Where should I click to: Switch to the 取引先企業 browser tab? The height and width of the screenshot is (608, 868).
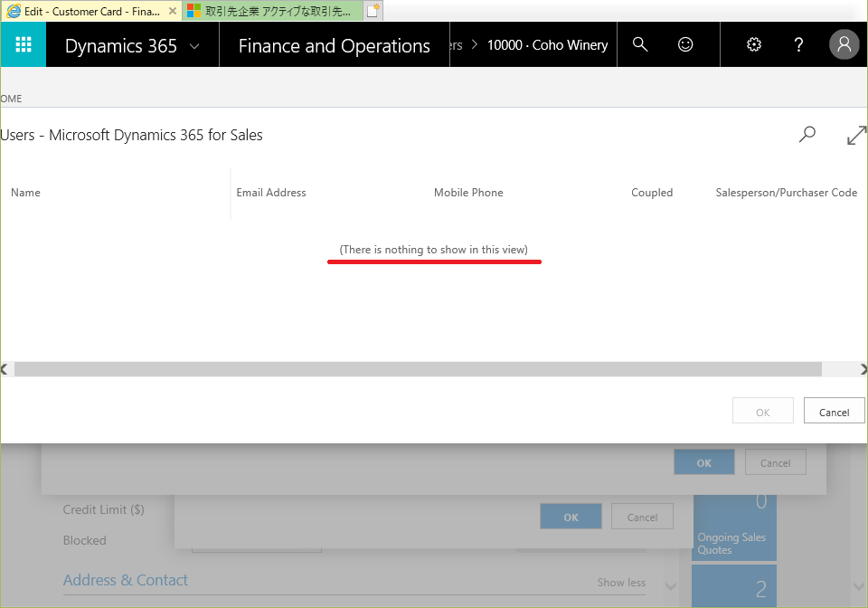tap(273, 11)
